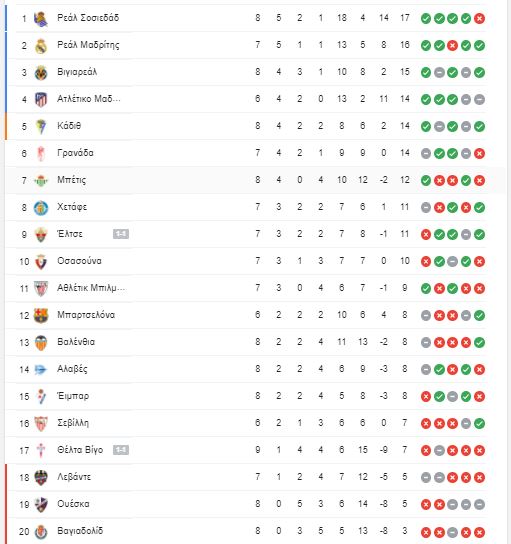Click Barcelona's latest green win indicator
This screenshot has height=544, width=511.
[x=479, y=315]
